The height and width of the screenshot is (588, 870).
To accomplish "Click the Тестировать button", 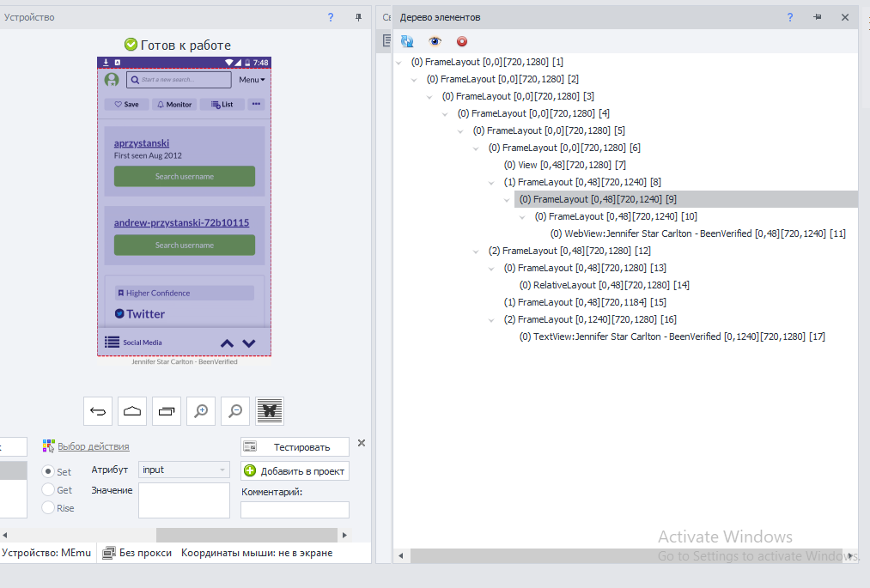I will tap(295, 446).
